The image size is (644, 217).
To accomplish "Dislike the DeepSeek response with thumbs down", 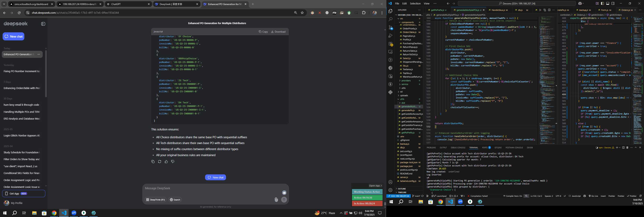I will click(x=172, y=162).
